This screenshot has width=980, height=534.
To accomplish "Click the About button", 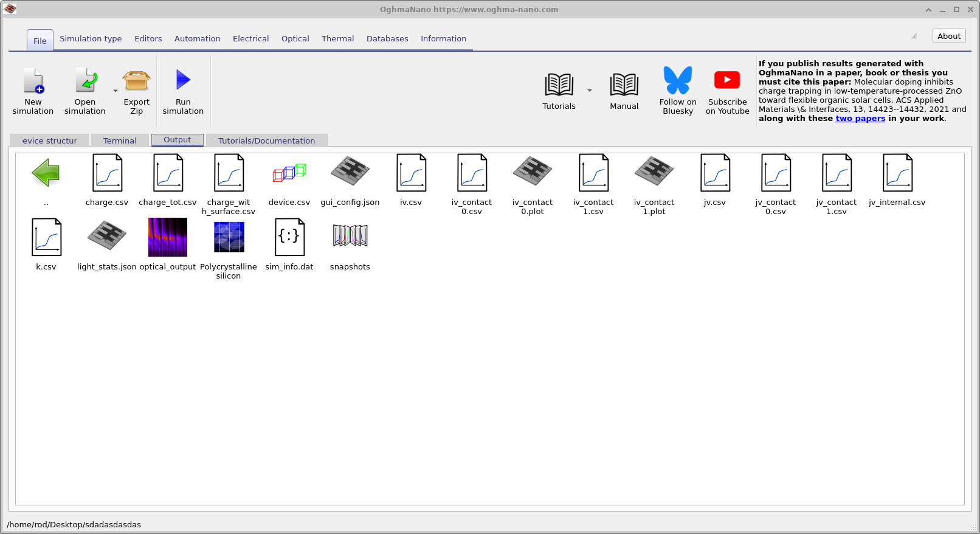I will click(x=949, y=36).
